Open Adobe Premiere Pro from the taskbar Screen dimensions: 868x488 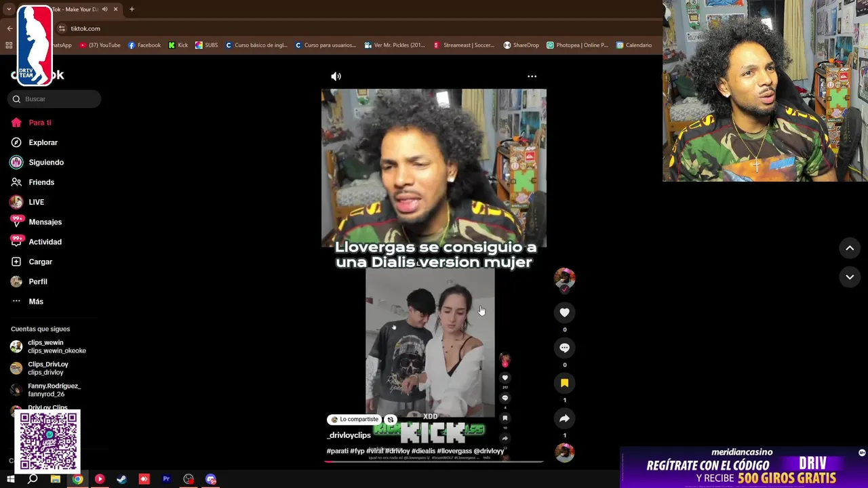click(x=166, y=479)
